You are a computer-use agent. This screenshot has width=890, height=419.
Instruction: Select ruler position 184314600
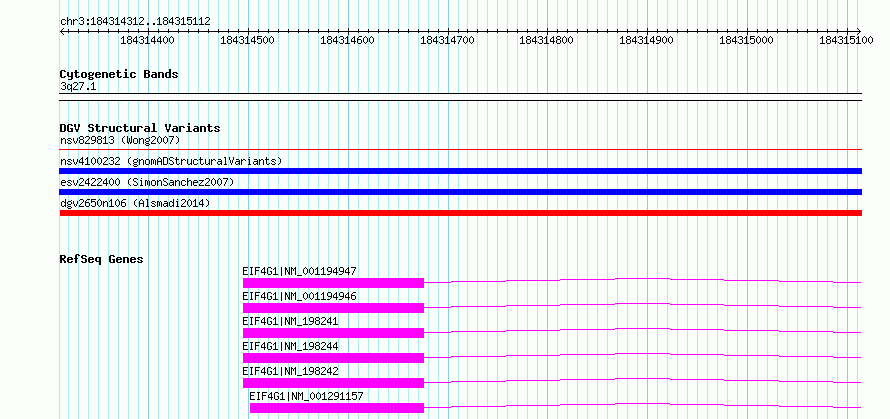pyautogui.click(x=347, y=40)
